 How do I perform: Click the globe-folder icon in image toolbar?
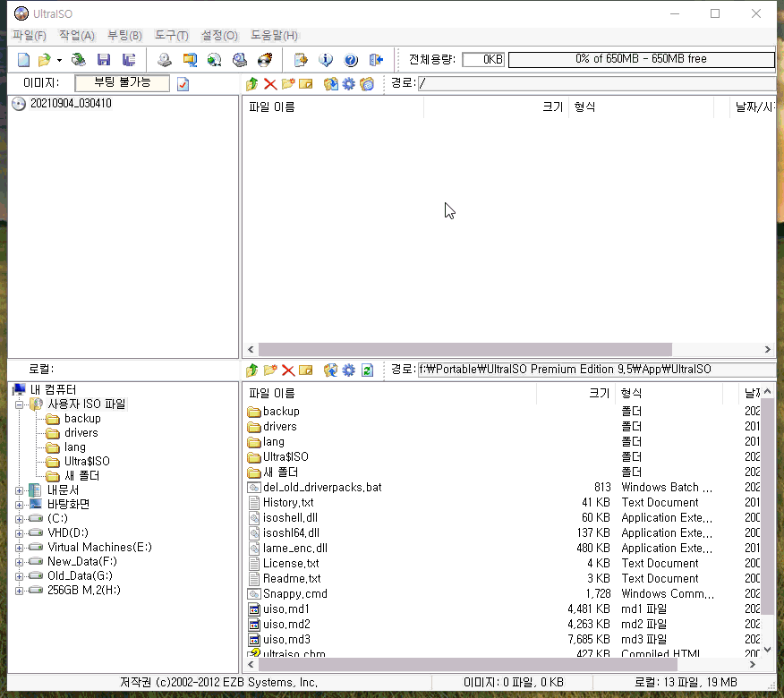367,83
